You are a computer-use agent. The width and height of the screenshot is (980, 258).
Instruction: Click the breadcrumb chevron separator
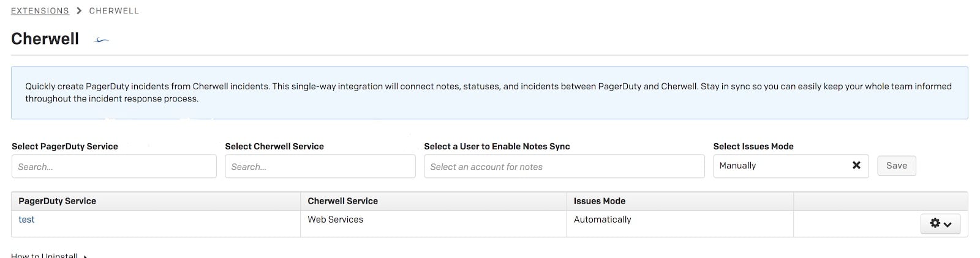tap(79, 11)
